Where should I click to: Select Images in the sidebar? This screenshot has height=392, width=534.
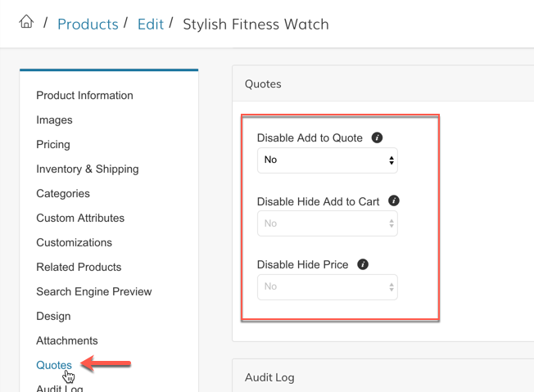click(54, 120)
